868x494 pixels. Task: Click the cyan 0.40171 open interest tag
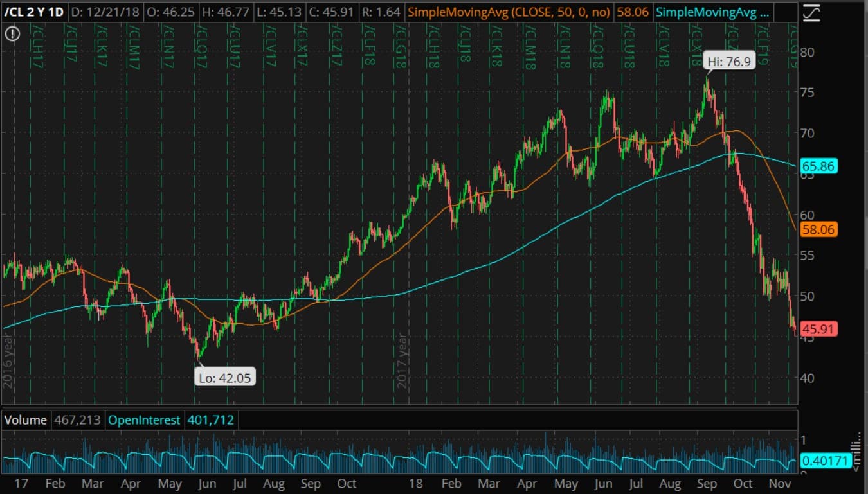coord(826,461)
